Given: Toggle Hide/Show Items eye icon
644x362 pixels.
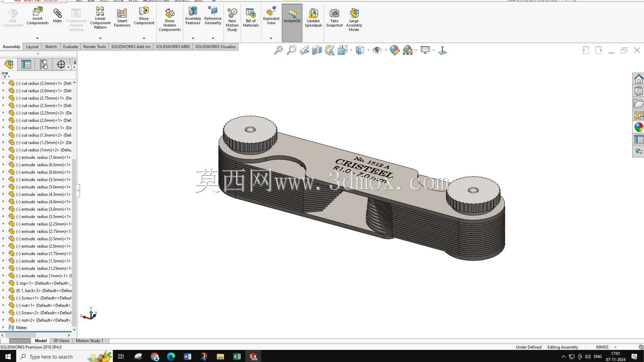Looking at the screenshot, I should 377,50.
